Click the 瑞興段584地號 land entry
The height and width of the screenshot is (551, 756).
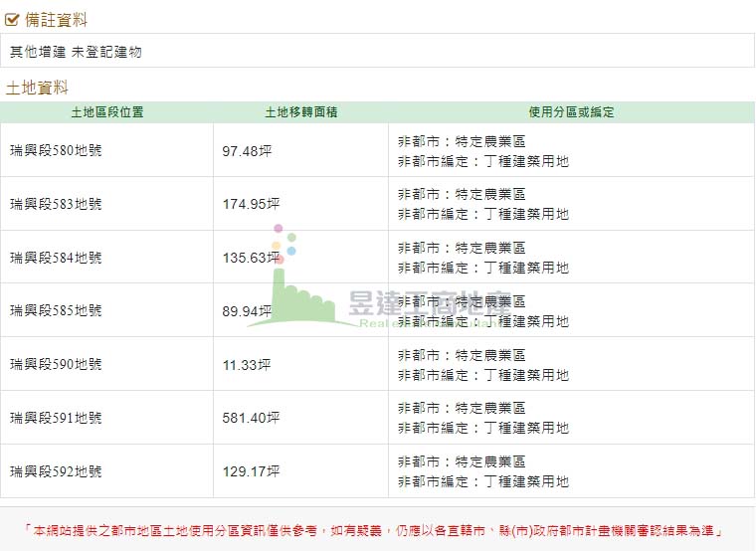56,258
